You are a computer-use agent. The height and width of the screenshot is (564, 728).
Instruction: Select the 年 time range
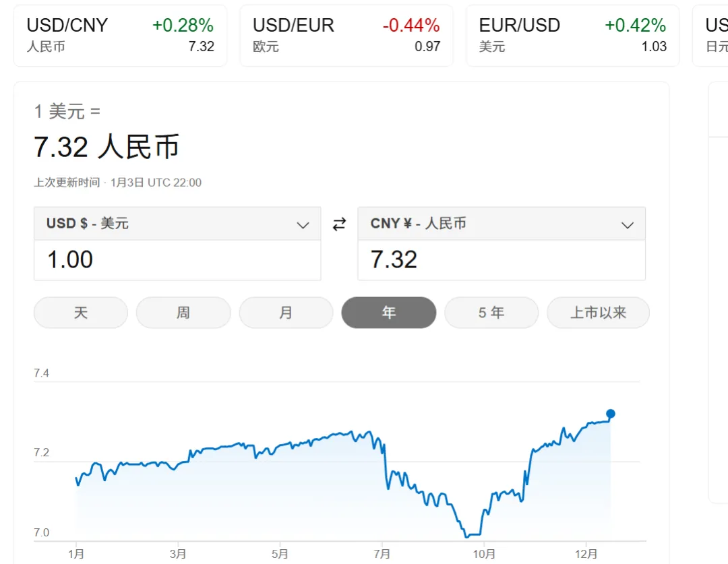(x=389, y=313)
